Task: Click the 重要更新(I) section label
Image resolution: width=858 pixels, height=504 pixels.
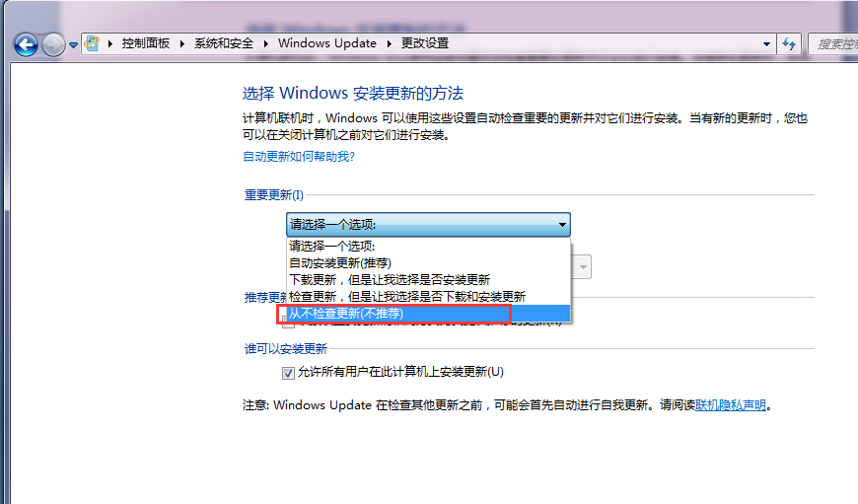Action: 273,195
